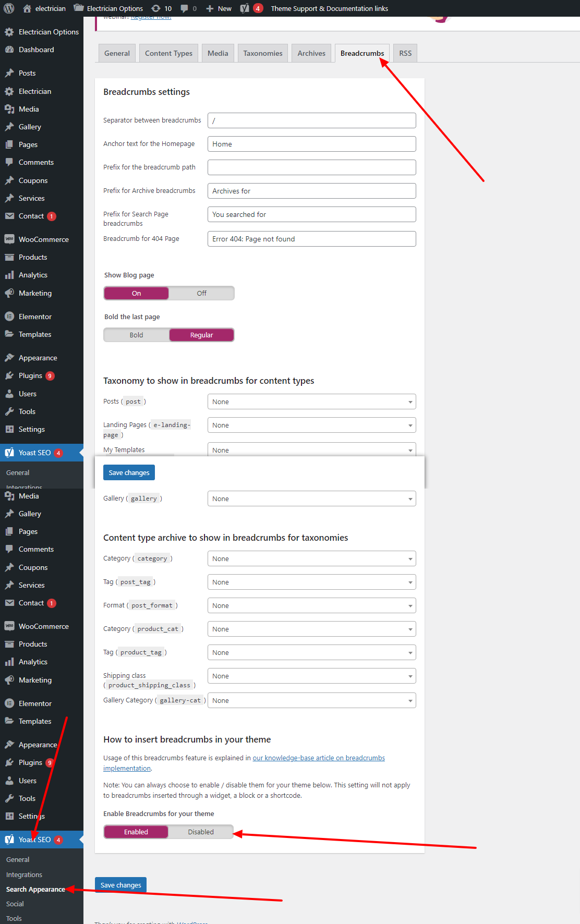This screenshot has width=580, height=924.
Task: Switch to the RSS tab
Action: click(405, 53)
